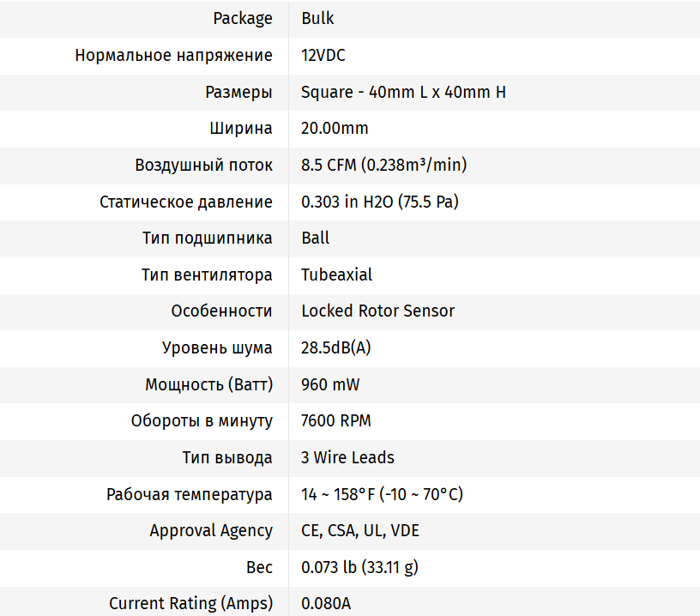This screenshot has height=616, width=700.
Task: Click the '20.00mm' width value
Action: point(335,129)
